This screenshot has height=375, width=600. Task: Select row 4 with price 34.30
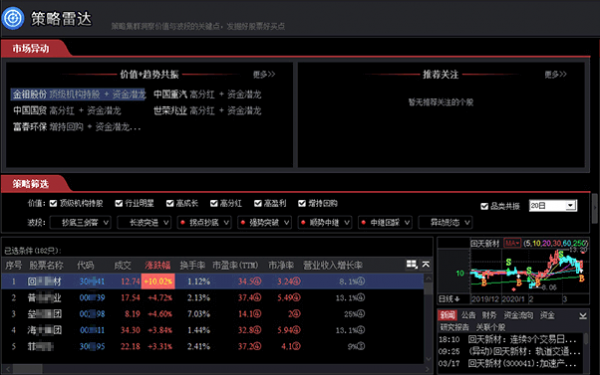(x=212, y=330)
